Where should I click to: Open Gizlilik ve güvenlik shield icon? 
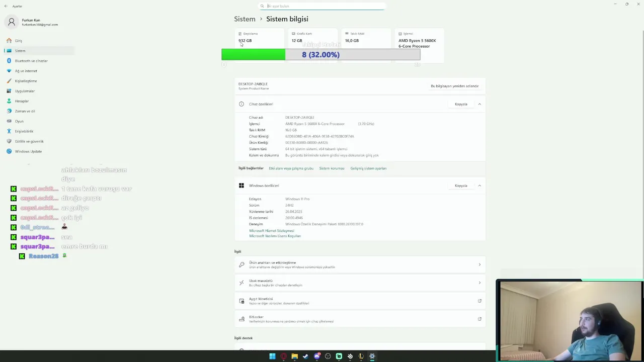(x=9, y=141)
